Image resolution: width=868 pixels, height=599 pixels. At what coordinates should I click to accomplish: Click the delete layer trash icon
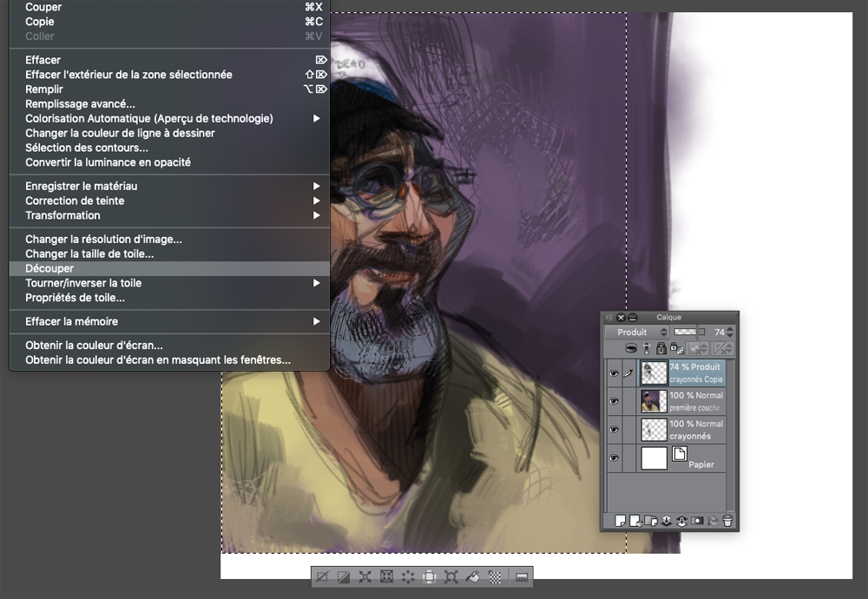pos(727,521)
